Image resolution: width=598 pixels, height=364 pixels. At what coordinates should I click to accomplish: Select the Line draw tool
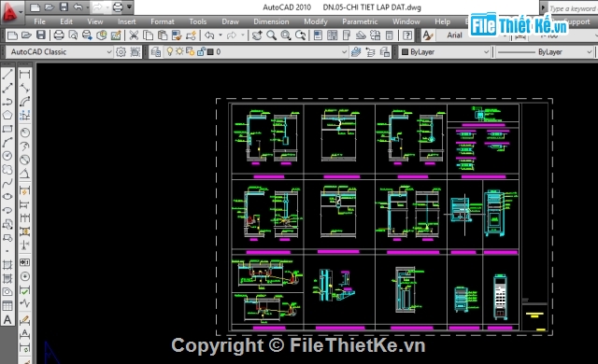click(x=7, y=74)
